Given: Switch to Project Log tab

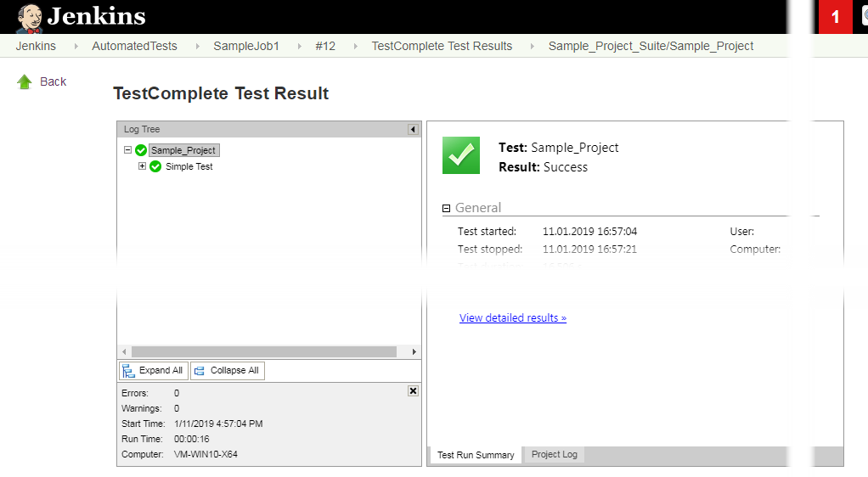Looking at the screenshot, I should 554,454.
